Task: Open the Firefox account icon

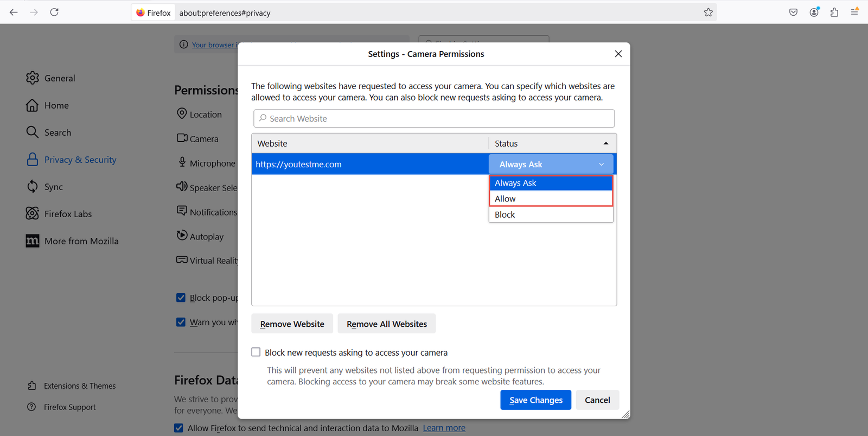Action: [x=814, y=12]
